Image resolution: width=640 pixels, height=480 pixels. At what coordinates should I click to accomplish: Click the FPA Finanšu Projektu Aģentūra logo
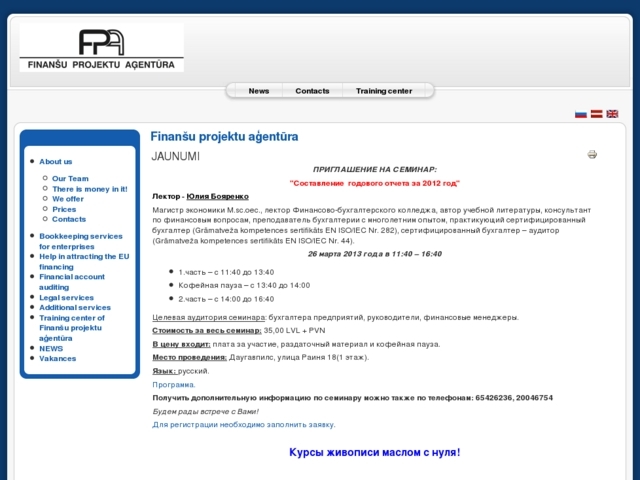(x=102, y=48)
